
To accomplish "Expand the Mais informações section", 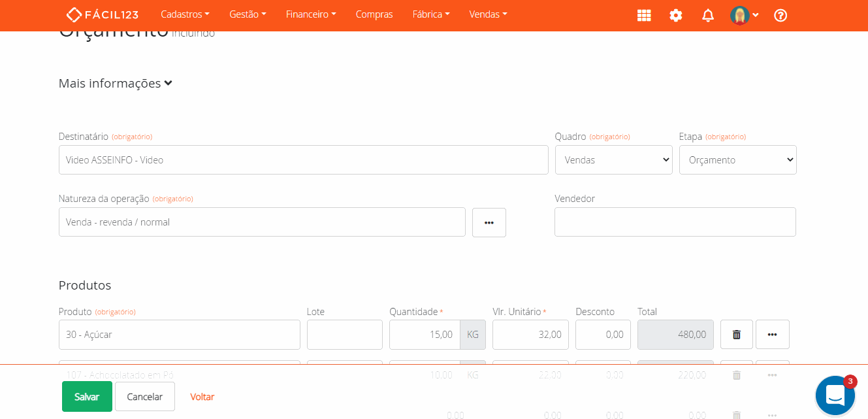I will click(x=116, y=84).
